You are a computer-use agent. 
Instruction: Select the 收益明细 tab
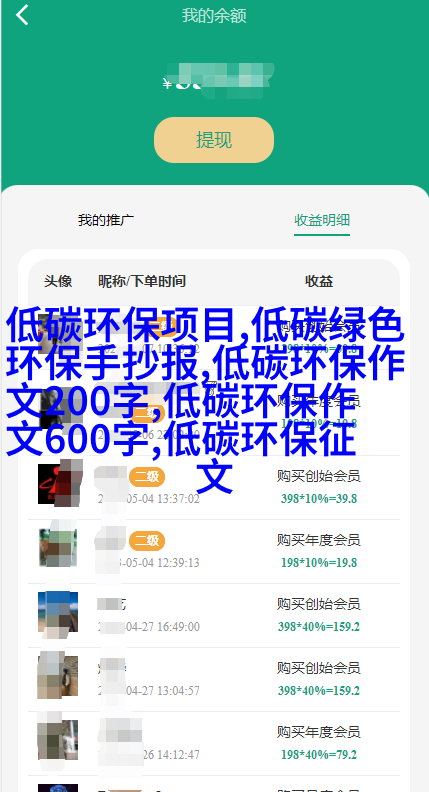point(322,220)
